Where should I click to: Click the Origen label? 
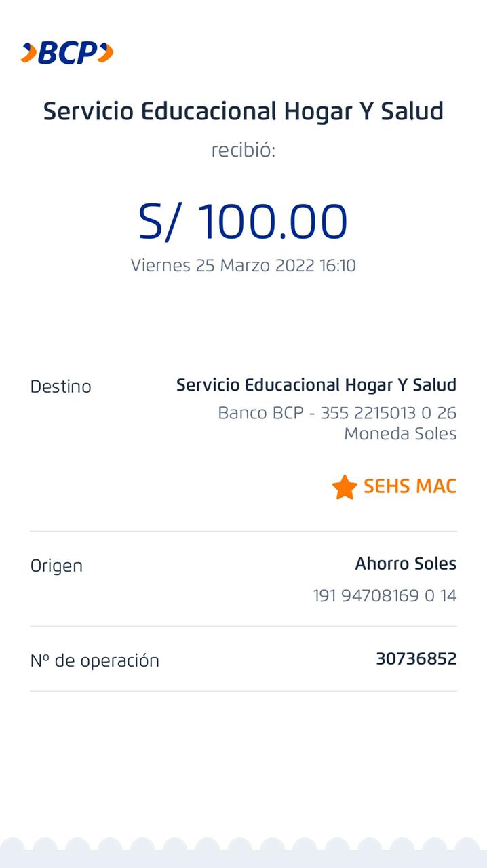point(56,566)
